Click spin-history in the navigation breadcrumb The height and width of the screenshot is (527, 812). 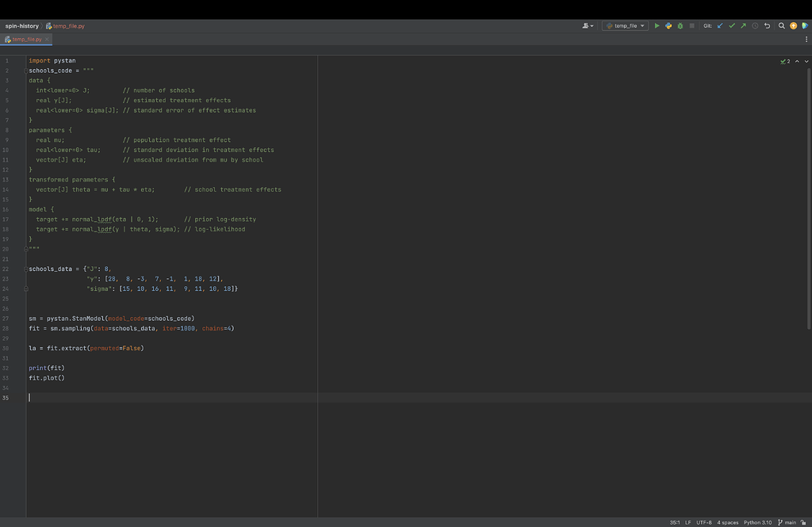(x=21, y=25)
